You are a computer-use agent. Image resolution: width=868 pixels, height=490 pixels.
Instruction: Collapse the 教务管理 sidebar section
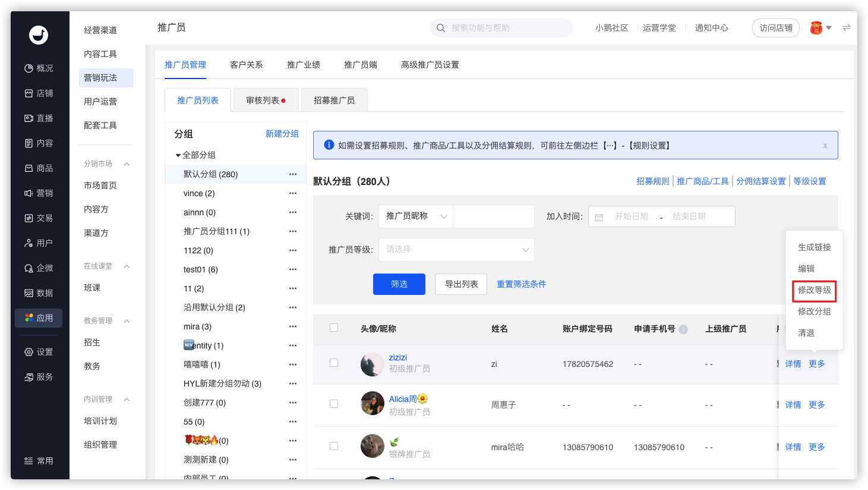click(x=127, y=321)
